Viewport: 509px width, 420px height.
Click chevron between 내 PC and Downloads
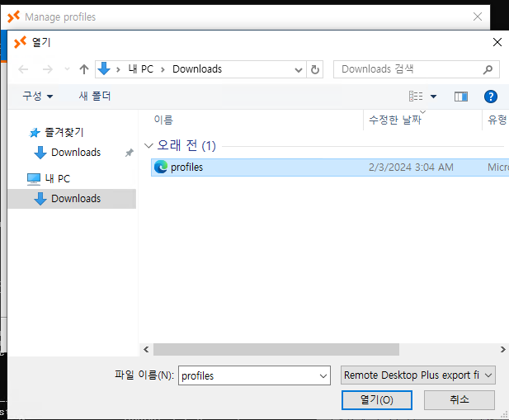[163, 69]
